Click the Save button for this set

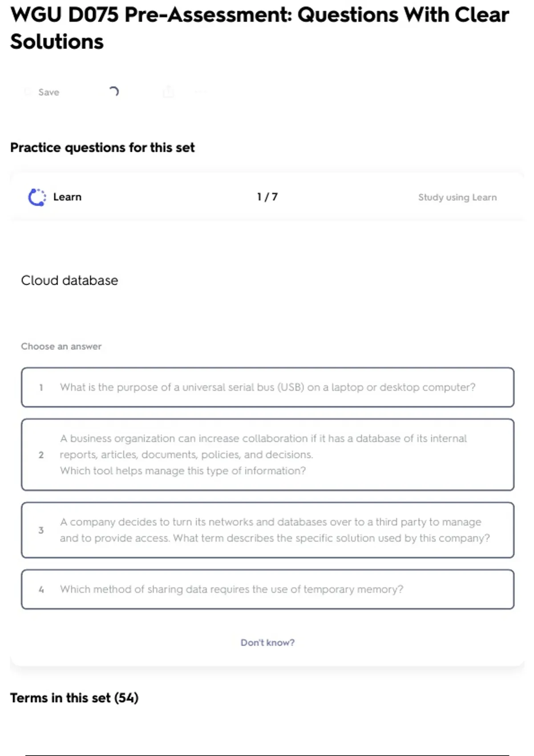[x=48, y=92]
